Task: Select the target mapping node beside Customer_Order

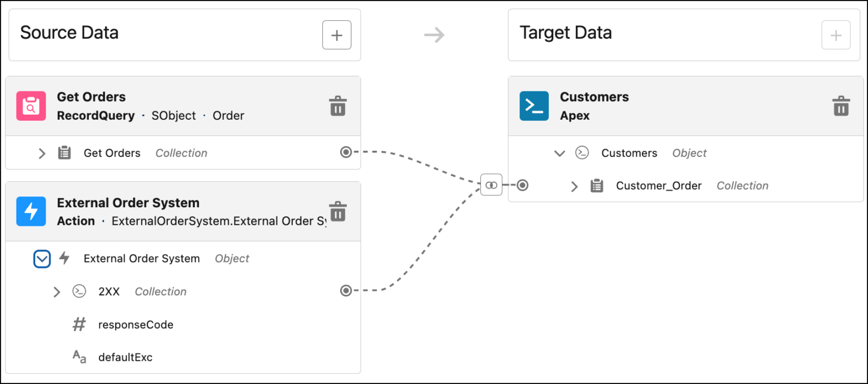Action: [x=522, y=185]
